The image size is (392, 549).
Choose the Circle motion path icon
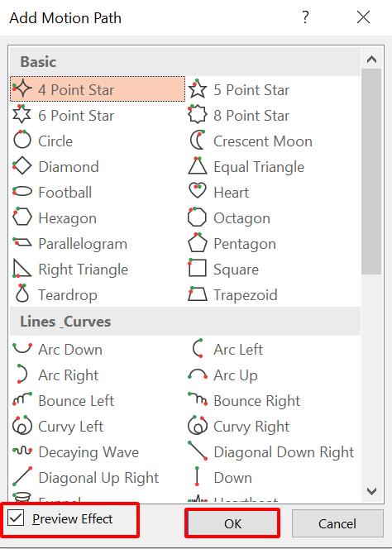22,140
